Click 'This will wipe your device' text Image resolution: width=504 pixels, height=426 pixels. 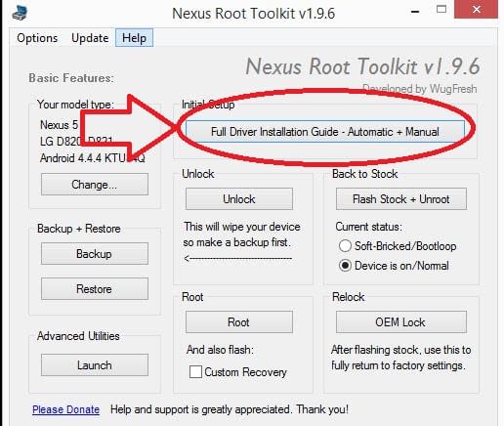click(242, 227)
